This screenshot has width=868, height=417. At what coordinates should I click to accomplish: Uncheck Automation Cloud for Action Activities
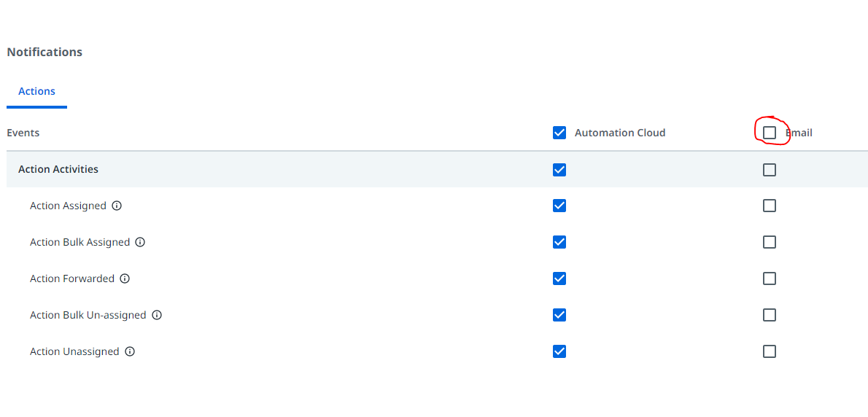[x=559, y=169]
